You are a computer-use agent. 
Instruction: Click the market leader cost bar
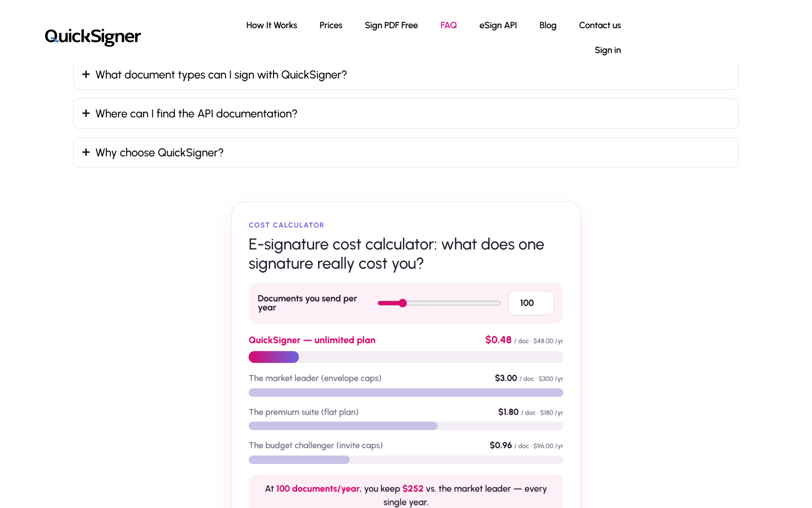(x=406, y=392)
